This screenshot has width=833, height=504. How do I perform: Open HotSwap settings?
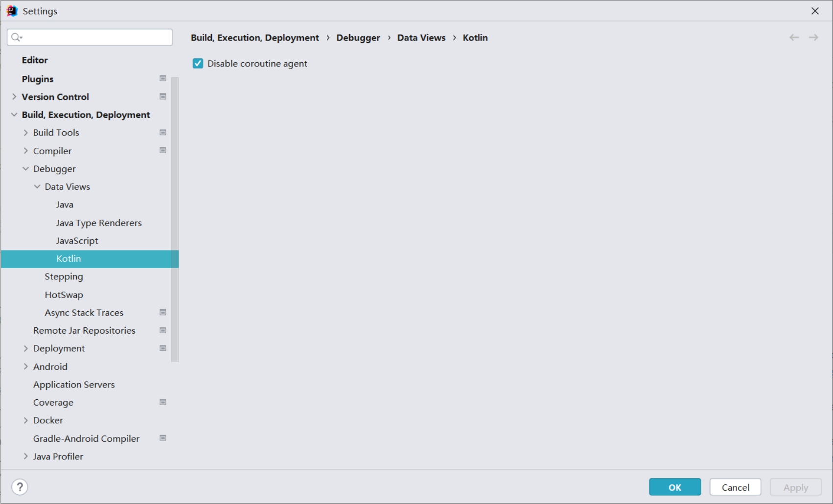[x=64, y=295]
